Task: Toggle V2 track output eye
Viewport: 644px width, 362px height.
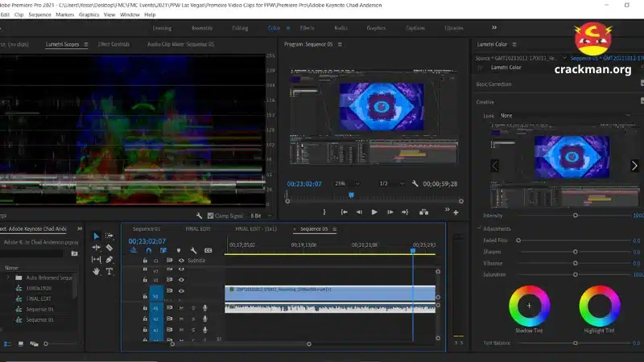Action: 181,280
